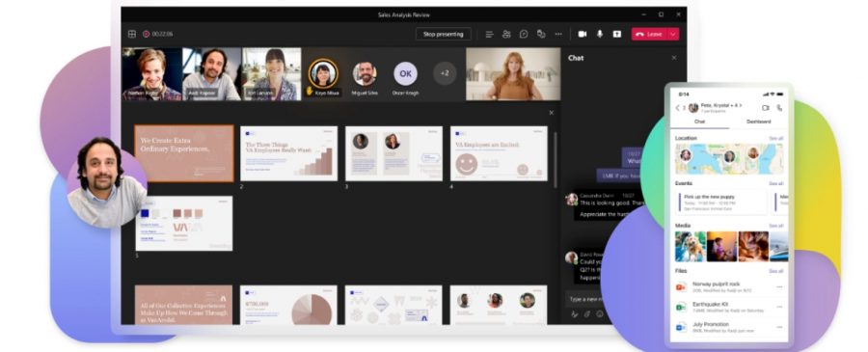Viewport: 868px width, 352px height.
Task: Open the Pick up the new puppy event
Action: click(720, 203)
